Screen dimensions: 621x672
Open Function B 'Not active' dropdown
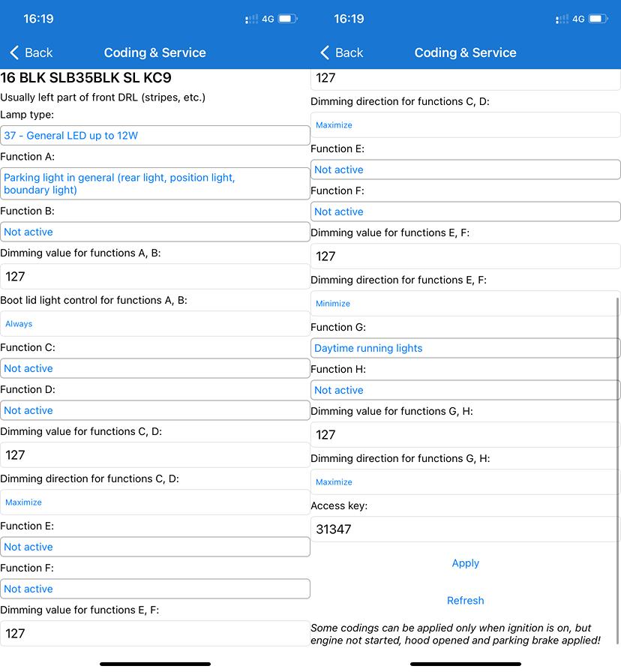155,232
